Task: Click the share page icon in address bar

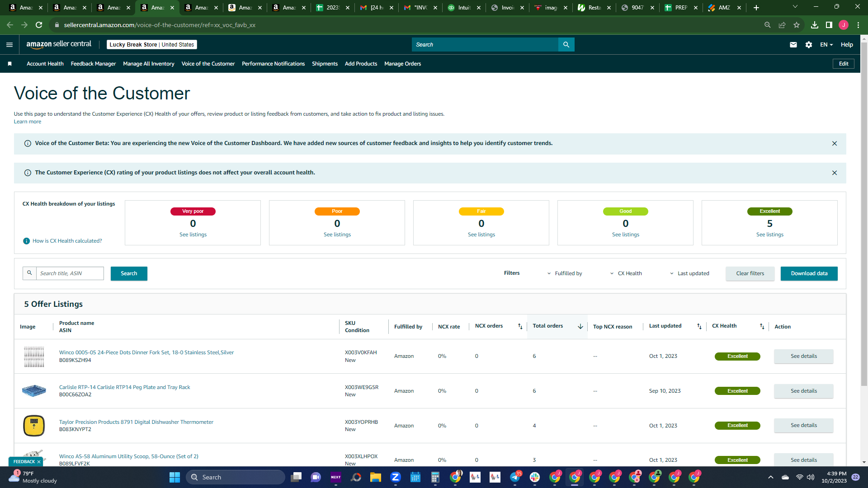Action: tap(782, 25)
